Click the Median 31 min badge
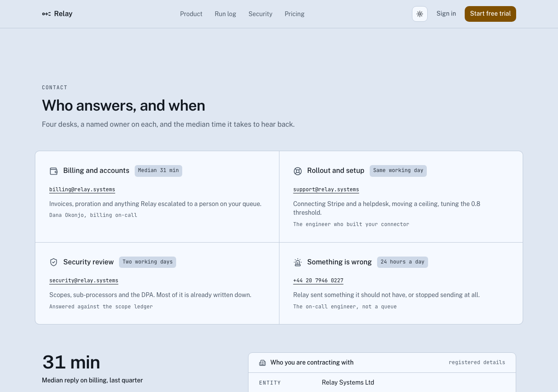 (x=158, y=171)
